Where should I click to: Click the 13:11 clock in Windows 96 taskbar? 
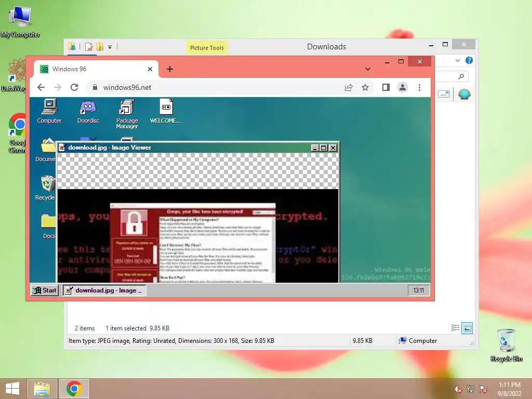coord(418,290)
